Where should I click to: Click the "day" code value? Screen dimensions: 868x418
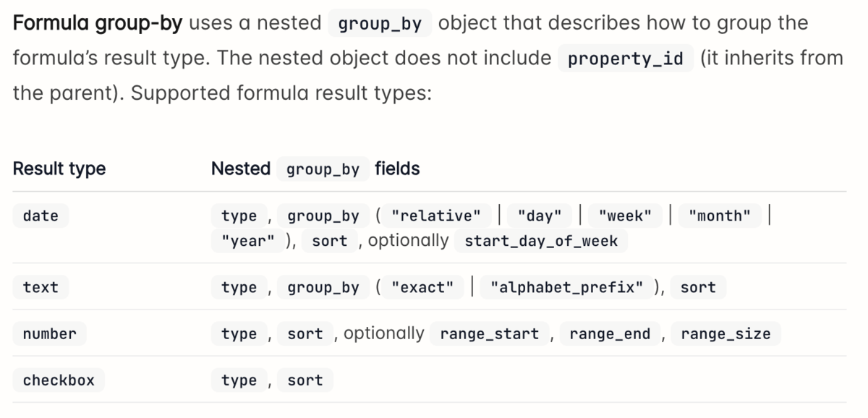[x=540, y=216]
